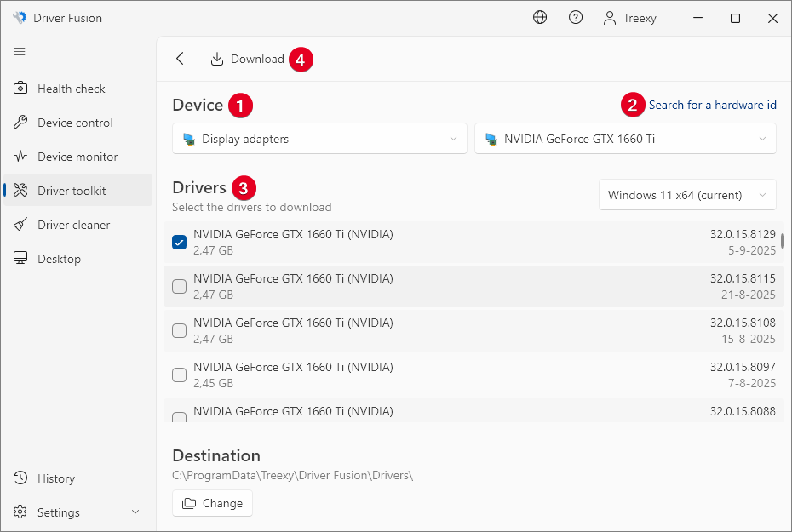This screenshot has width=792, height=532.
Task: Open Desktop page in sidebar
Action: pos(77,259)
